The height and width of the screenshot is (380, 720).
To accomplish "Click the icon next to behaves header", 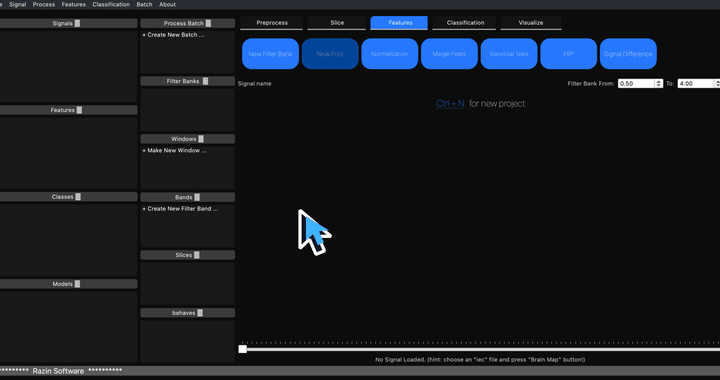I will coord(200,313).
